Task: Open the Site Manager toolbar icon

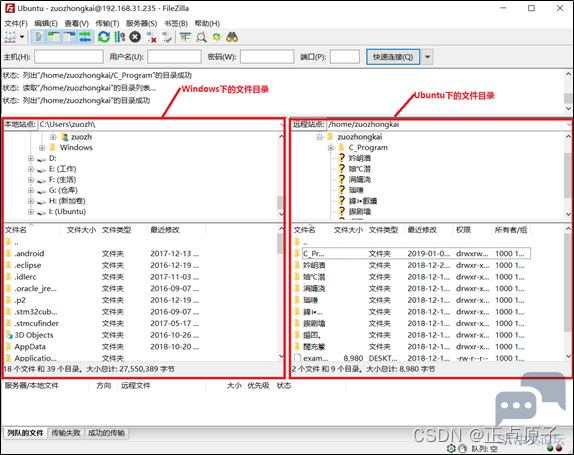Action: [10, 37]
